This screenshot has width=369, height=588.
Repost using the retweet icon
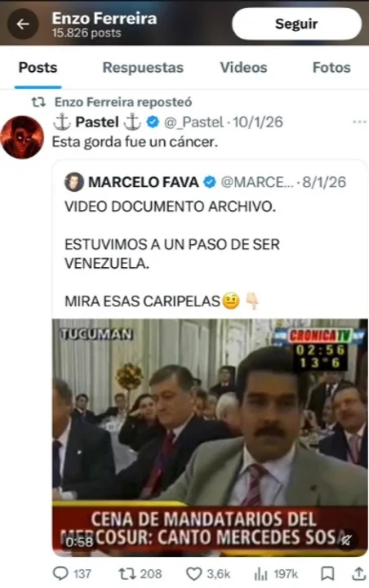[126, 573]
